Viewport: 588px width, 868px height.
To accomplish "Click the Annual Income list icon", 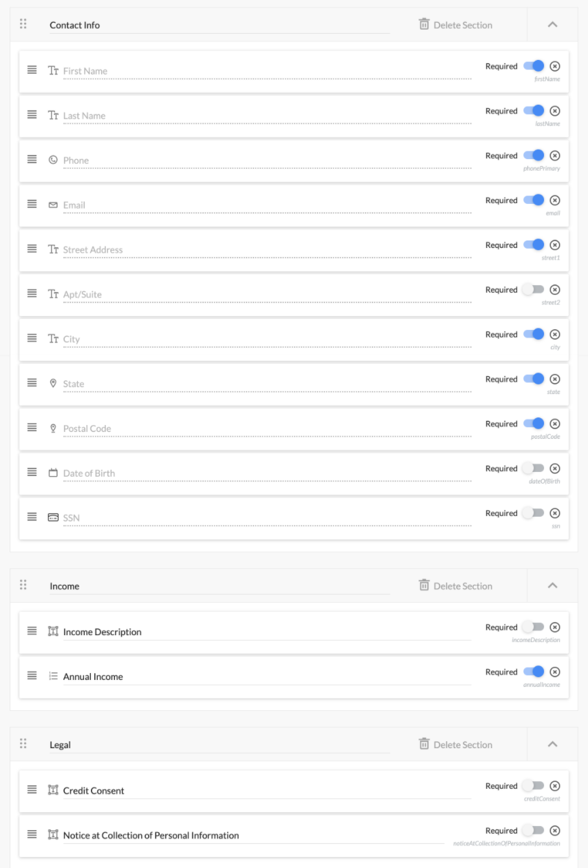I will click(53, 676).
